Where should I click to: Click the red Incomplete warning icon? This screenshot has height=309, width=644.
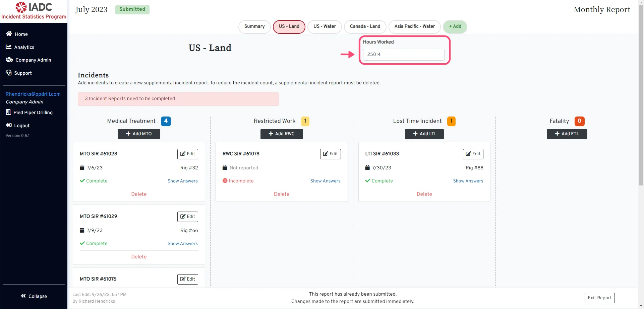(x=225, y=181)
